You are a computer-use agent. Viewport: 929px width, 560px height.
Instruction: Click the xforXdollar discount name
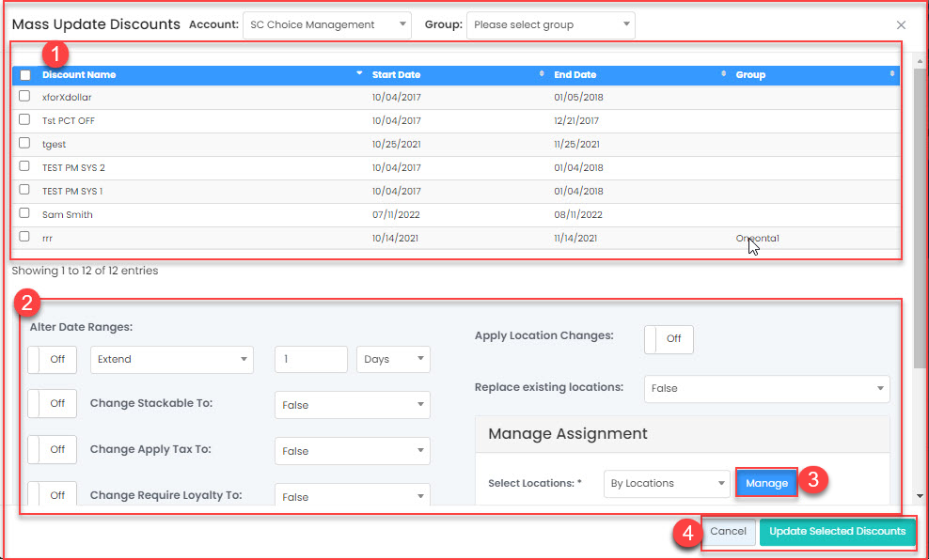[67, 97]
